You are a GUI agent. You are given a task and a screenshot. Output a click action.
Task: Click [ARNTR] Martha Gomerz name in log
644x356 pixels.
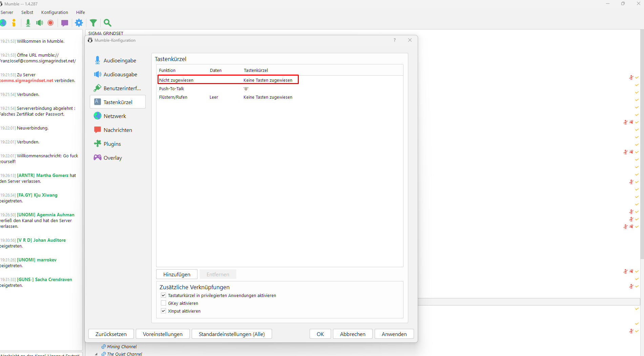point(43,175)
